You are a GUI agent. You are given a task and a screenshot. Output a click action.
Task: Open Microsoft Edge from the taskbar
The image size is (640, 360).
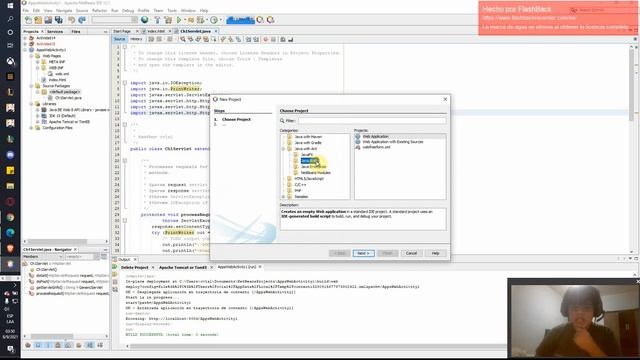(x=10, y=232)
